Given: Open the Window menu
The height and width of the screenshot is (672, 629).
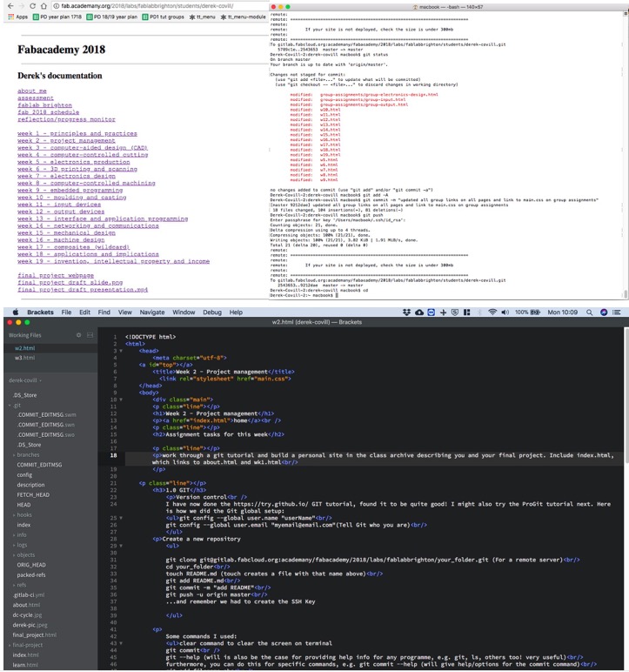Looking at the screenshot, I should pos(184,312).
